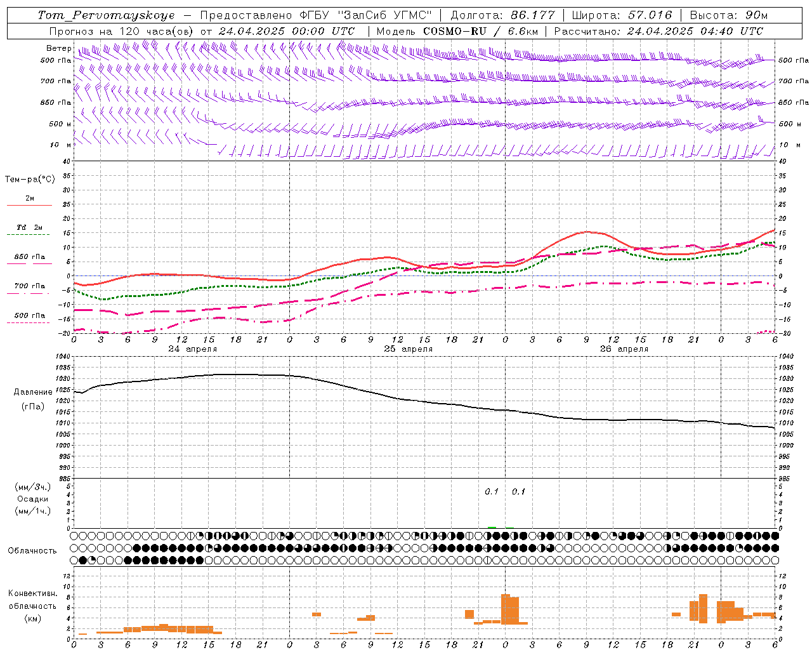
Task: Click the Давление pressure chart label
Action: point(33,392)
